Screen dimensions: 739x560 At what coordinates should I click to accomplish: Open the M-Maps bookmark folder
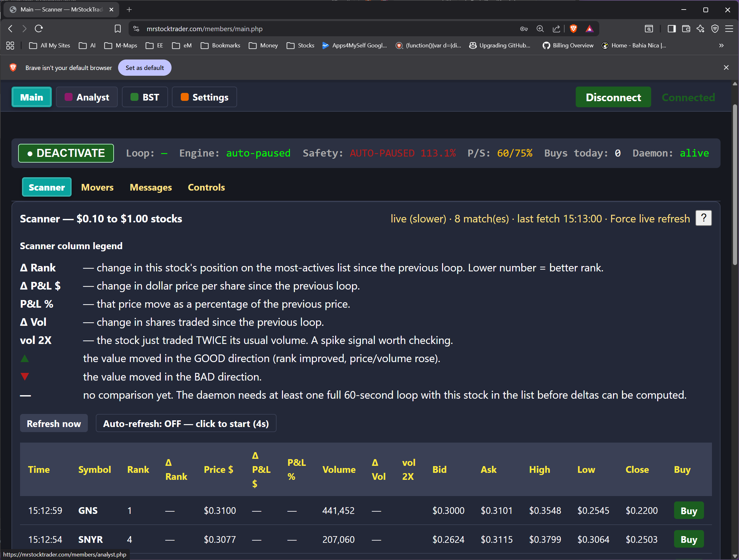click(x=121, y=45)
